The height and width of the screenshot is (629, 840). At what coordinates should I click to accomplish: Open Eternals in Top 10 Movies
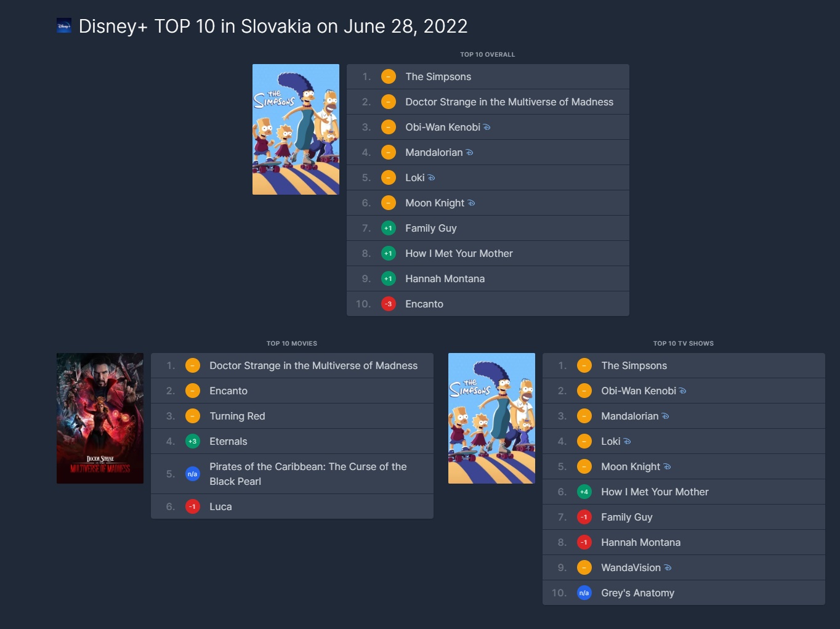tap(228, 441)
